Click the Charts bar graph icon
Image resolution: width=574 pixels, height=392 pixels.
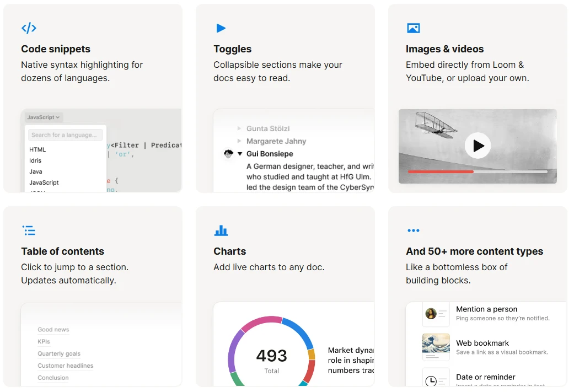pos(221,230)
